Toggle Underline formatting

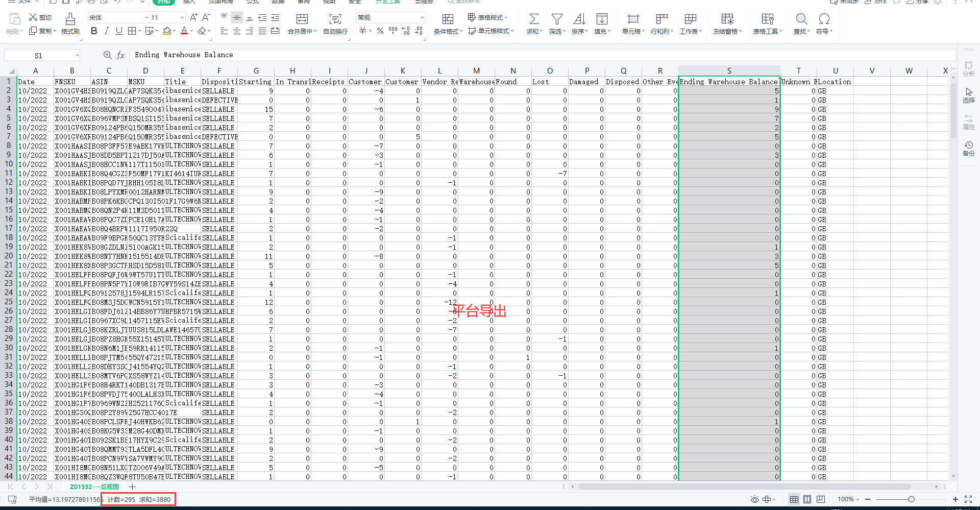click(x=119, y=31)
